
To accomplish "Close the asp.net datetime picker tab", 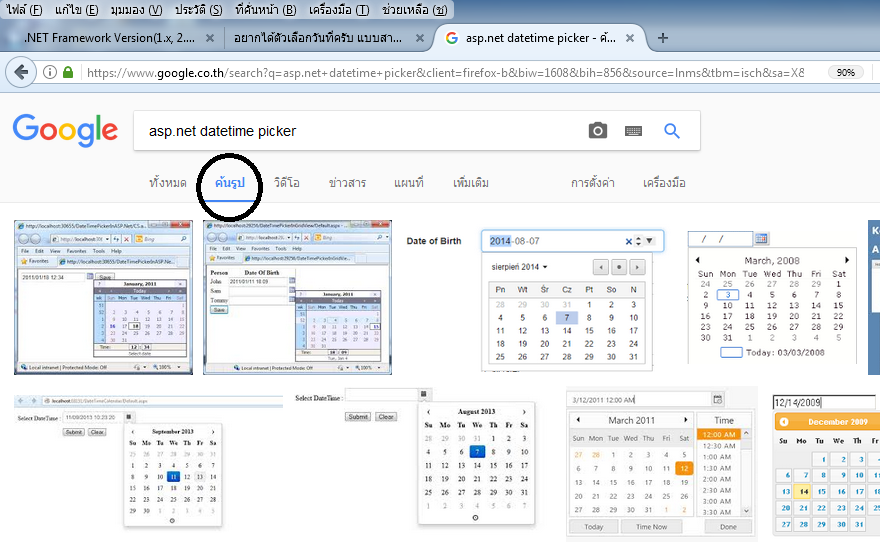I will [630, 38].
